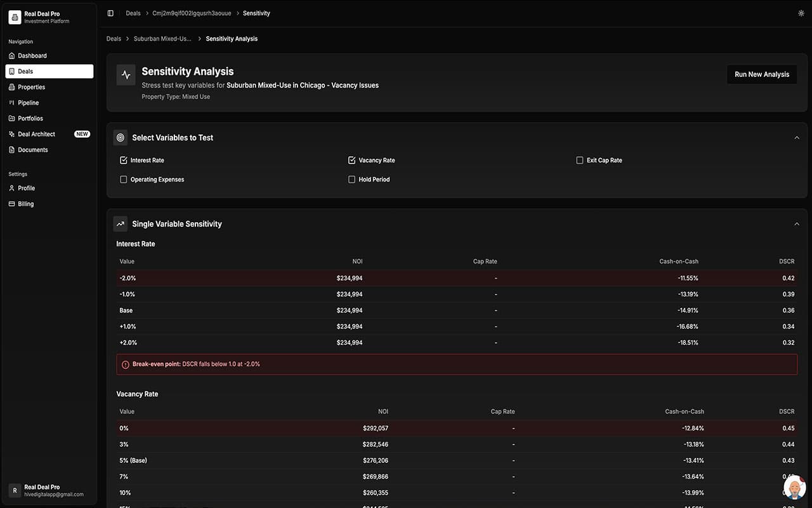The width and height of the screenshot is (812, 508).
Task: Click the Sensitivity Analysis pulse icon
Action: click(x=126, y=75)
